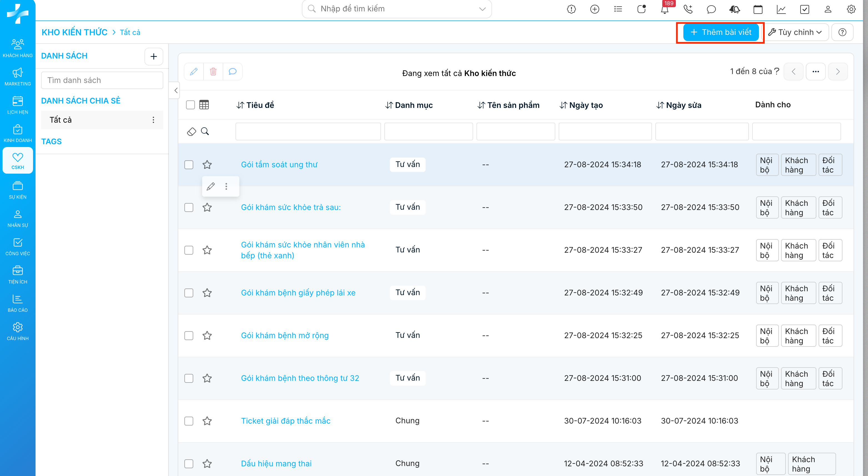Screen dimensions: 868x476
Task: Open the Marketing module in the sidebar
Action: tap(17, 76)
